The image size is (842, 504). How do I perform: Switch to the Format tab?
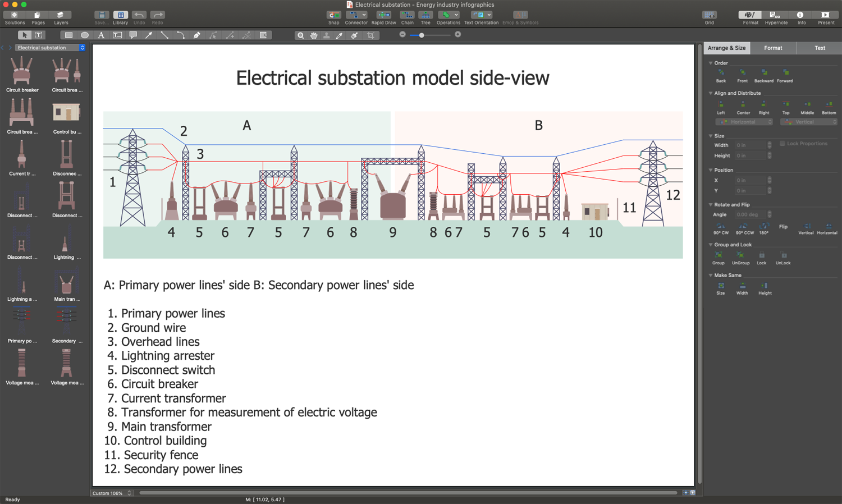pos(773,48)
